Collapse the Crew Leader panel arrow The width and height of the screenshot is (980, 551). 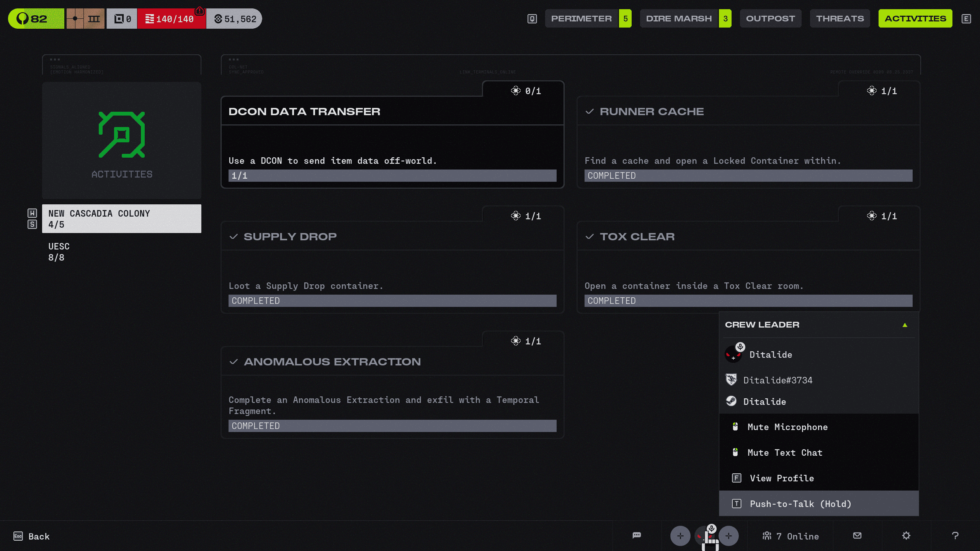905,325
